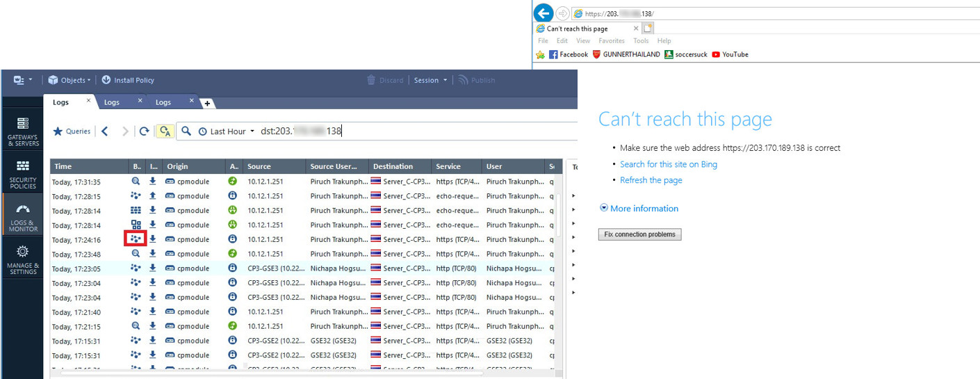Click the Publish button
This screenshot has height=379, width=980.
(477, 80)
